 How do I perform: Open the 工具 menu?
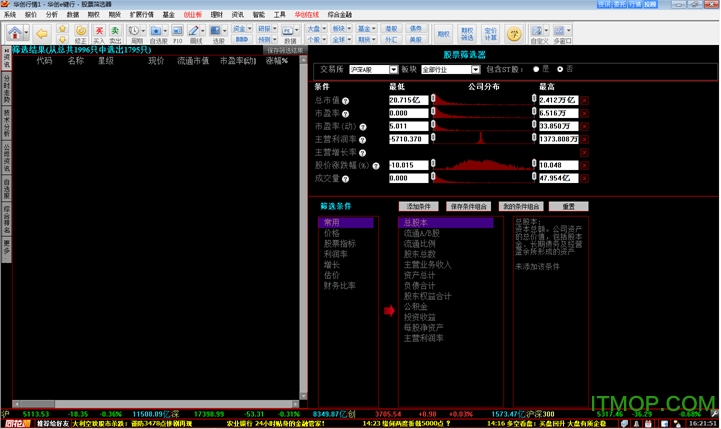pyautogui.click(x=280, y=15)
